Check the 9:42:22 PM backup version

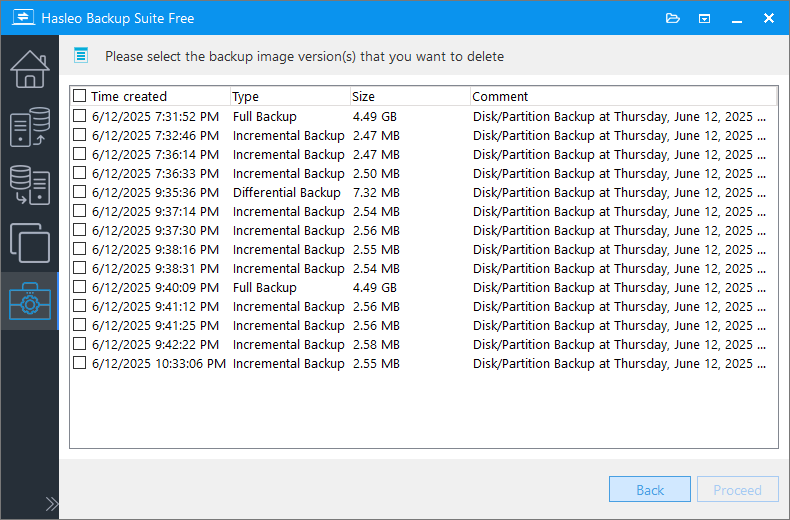point(80,344)
